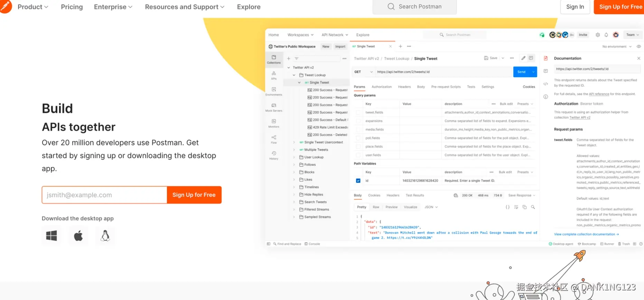Open History in the app sidebar

click(x=274, y=155)
